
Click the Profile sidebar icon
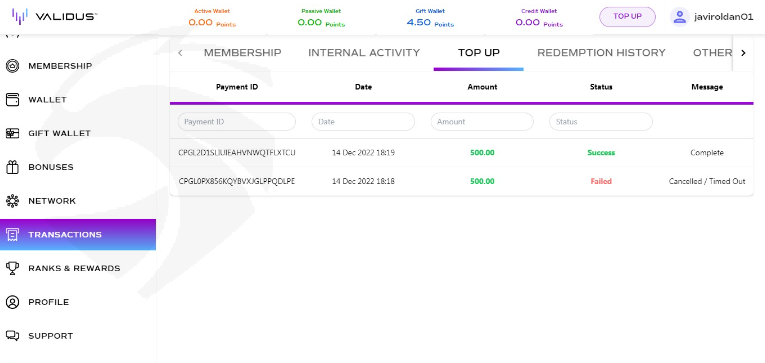[12, 302]
